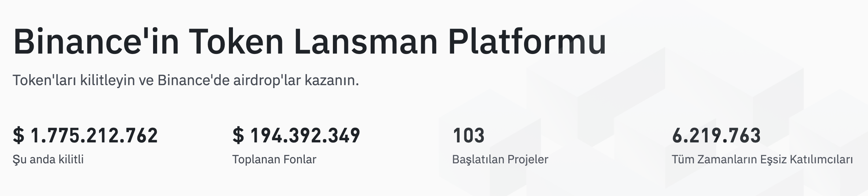The height and width of the screenshot is (196, 868).
Task: Click the dollar sign before 1.775.212.762
Action: click(19, 135)
